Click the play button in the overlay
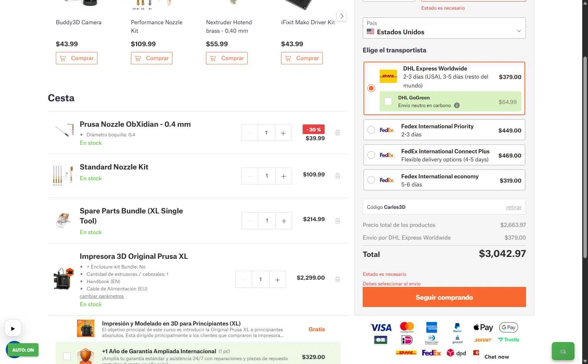The image size is (588, 364). pyautogui.click(x=13, y=329)
